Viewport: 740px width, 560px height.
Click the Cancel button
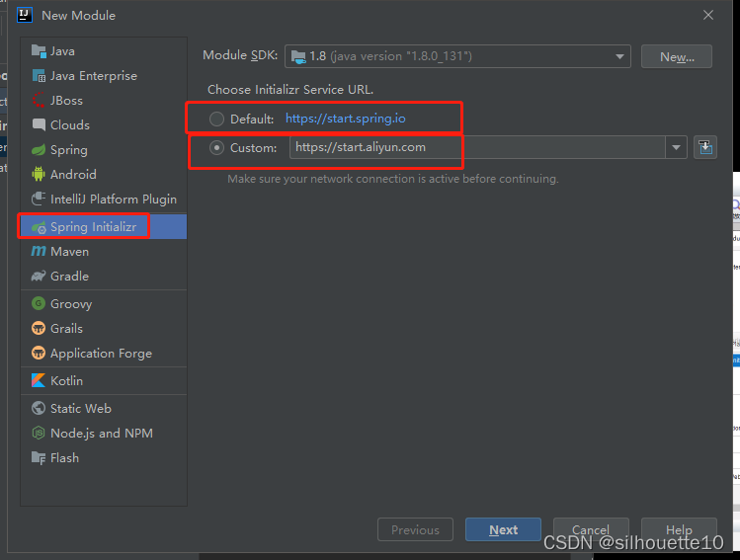pyautogui.click(x=591, y=529)
